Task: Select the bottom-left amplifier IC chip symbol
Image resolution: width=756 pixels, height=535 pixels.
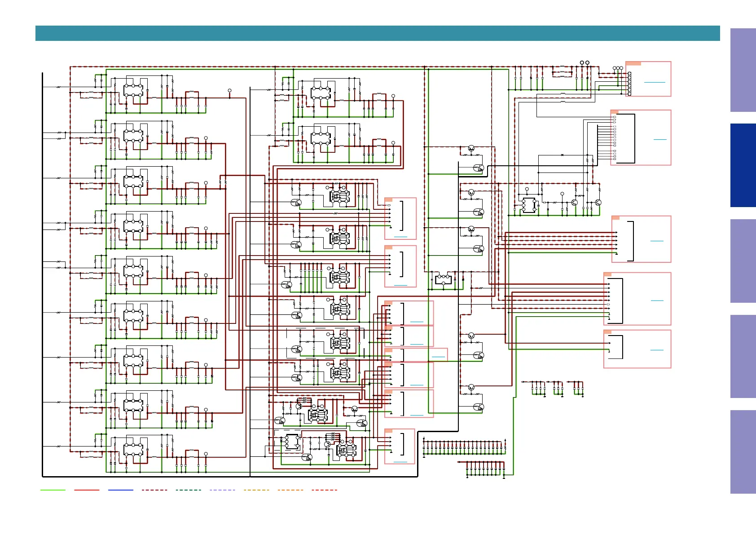Action: point(133,450)
